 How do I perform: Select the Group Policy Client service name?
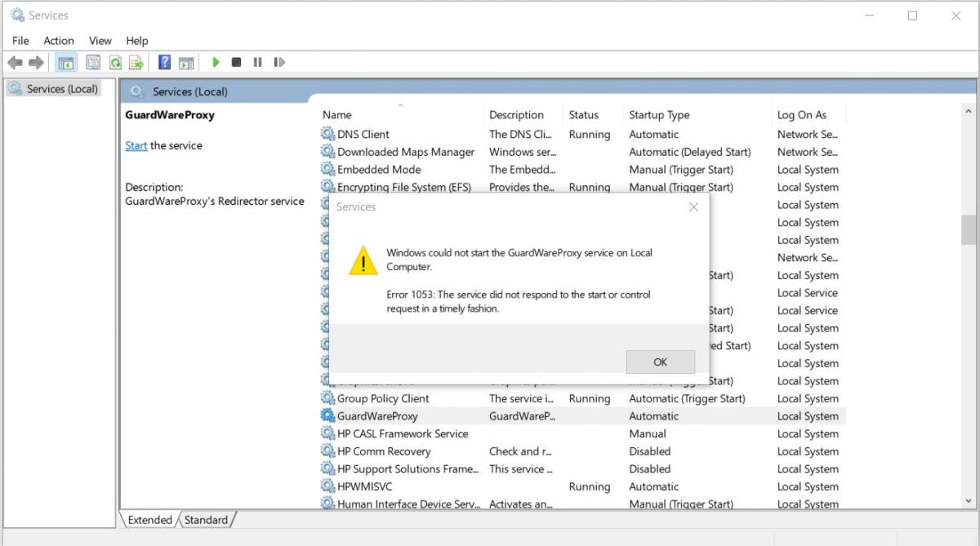pyautogui.click(x=383, y=398)
